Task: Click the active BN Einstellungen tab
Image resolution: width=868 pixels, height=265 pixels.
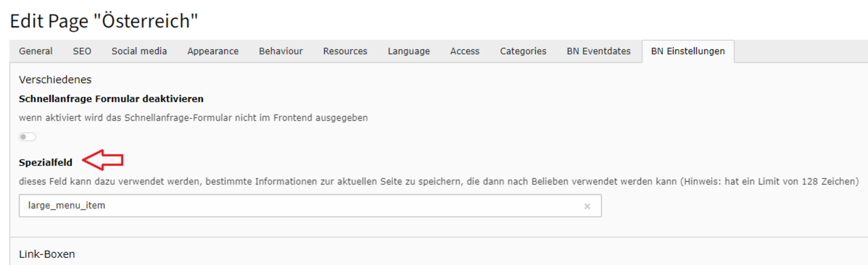Action: click(688, 51)
